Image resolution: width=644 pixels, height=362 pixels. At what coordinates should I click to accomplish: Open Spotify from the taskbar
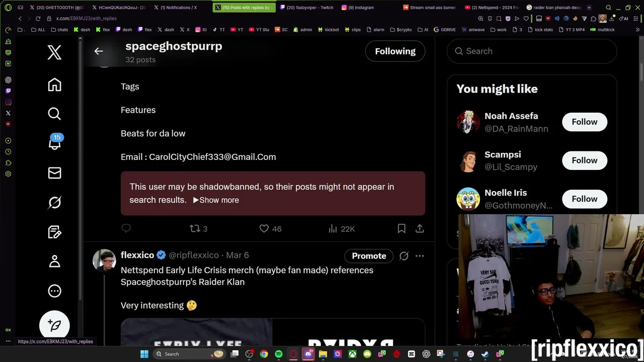[279, 354]
